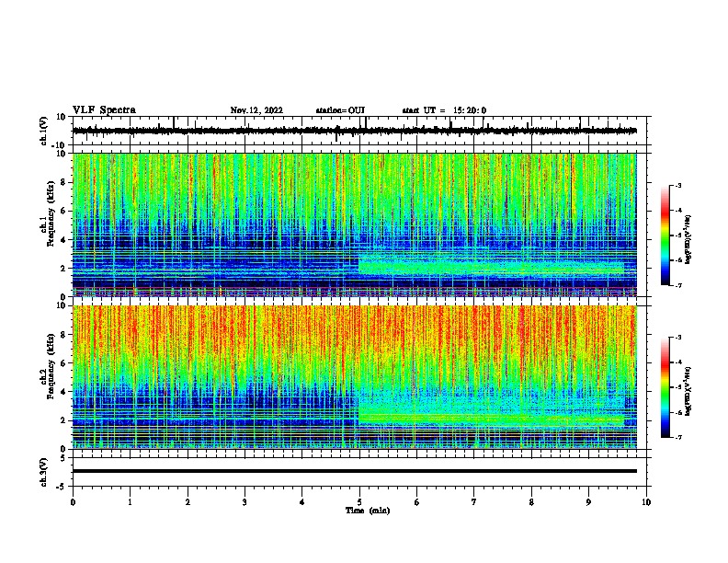The height and width of the screenshot is (563, 728).
Task: Click time tick label "5" on x-axis
Action: (359, 502)
